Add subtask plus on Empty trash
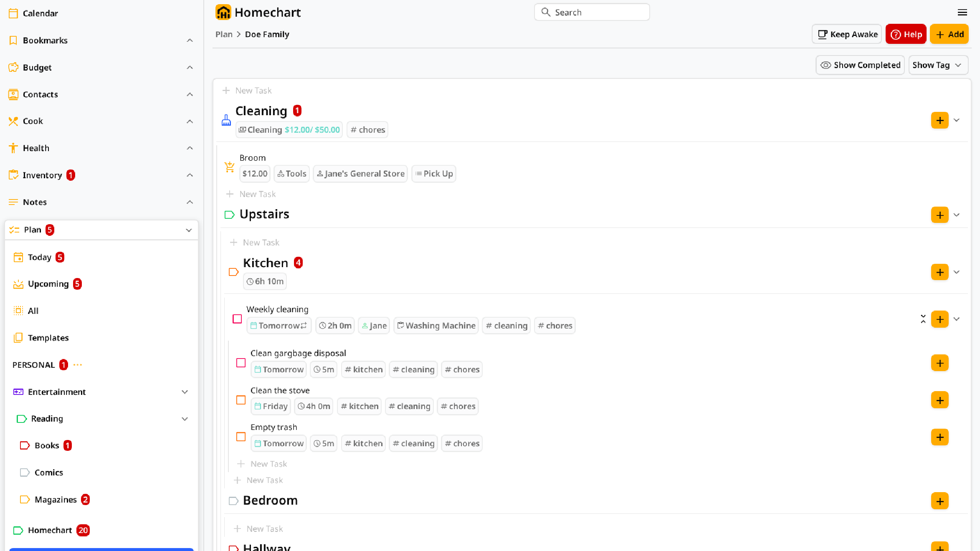This screenshot has width=980, height=551. tap(940, 437)
